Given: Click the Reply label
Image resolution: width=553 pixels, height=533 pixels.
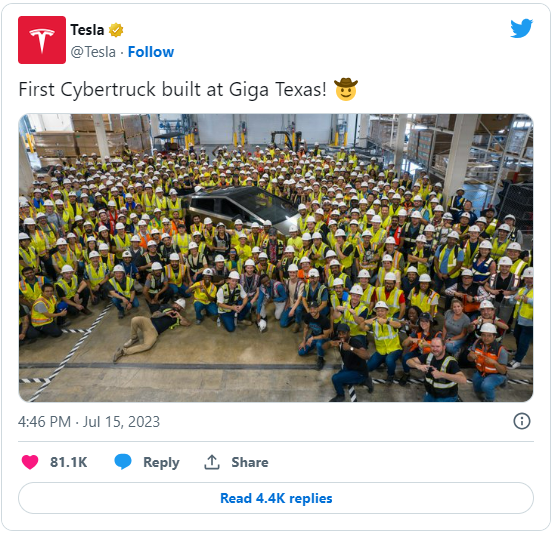Looking at the screenshot, I should coord(161,462).
